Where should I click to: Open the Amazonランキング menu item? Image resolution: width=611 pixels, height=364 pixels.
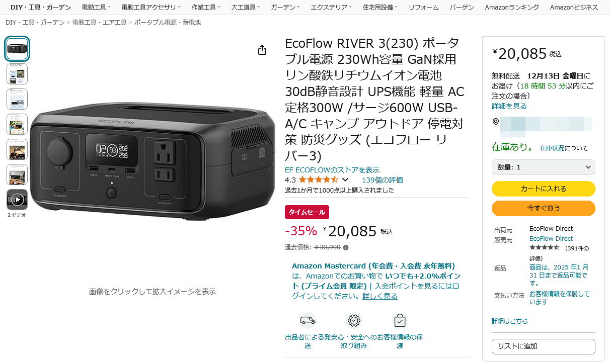click(x=512, y=8)
